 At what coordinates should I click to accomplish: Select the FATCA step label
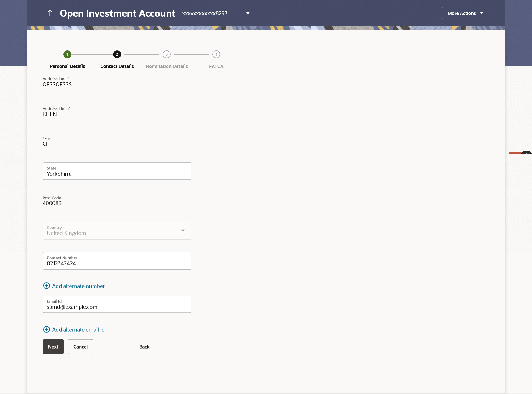click(x=216, y=66)
